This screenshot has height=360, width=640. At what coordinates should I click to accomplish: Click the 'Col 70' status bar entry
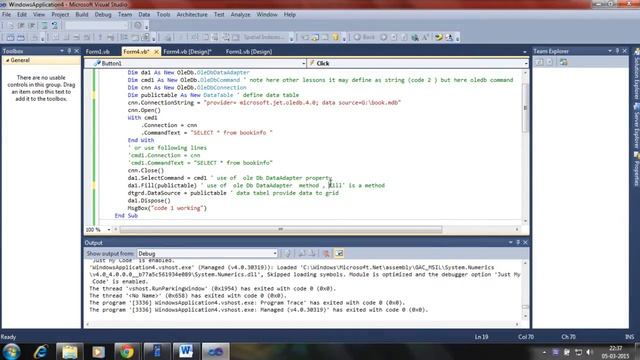(x=526, y=337)
